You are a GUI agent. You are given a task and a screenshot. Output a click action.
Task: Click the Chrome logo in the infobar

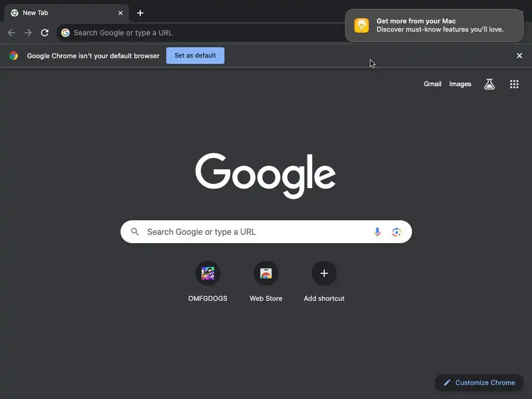tap(14, 56)
